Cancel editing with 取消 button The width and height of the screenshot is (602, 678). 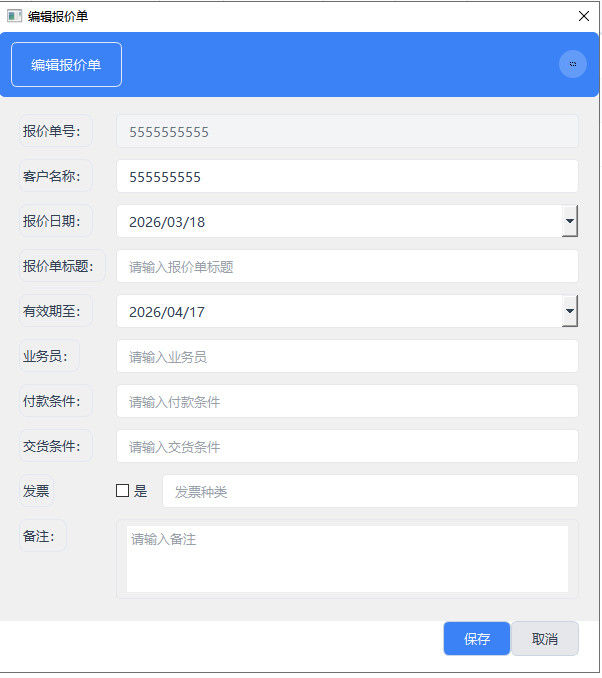545,638
